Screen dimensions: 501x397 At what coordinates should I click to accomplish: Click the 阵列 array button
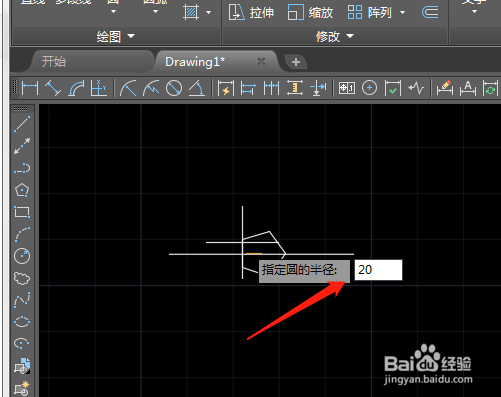point(369,13)
